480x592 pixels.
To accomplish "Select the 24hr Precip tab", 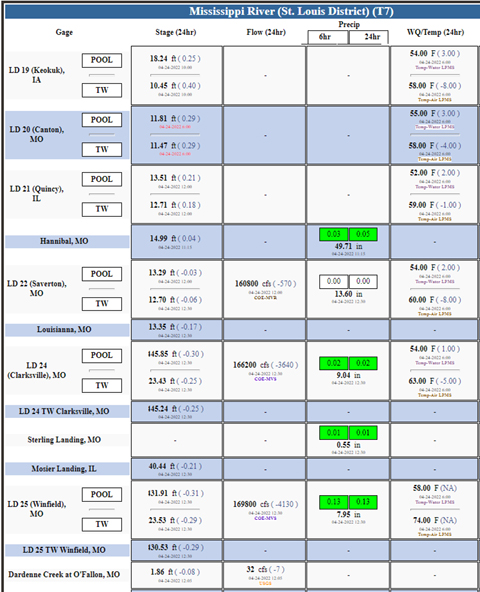I will pyautogui.click(x=369, y=37).
